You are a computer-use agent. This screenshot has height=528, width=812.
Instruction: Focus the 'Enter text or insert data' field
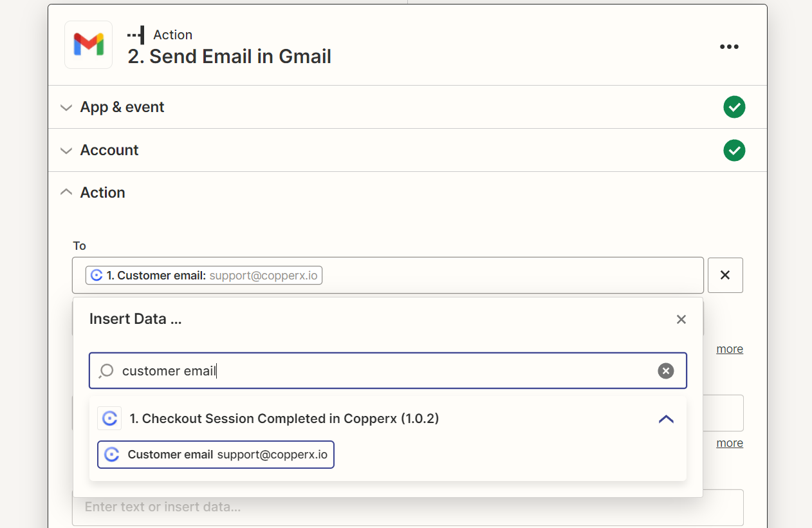tap(408, 507)
